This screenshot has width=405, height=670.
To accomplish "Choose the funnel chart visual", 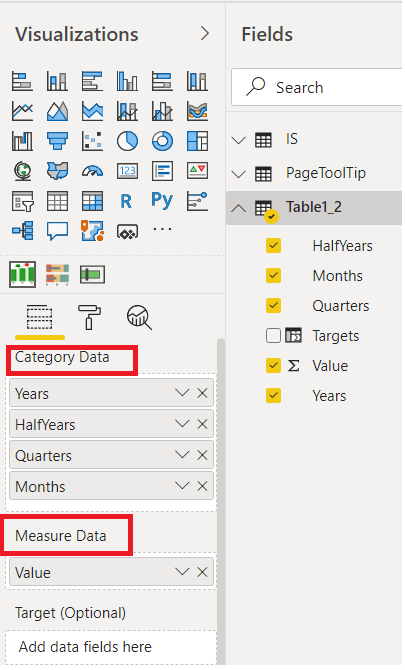I will coord(57,141).
